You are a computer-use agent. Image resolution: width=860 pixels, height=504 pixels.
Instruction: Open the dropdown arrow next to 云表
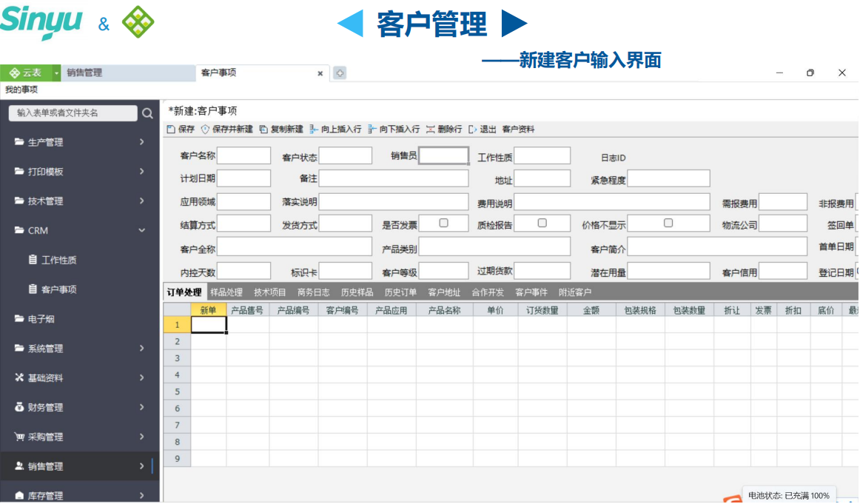[56, 73]
